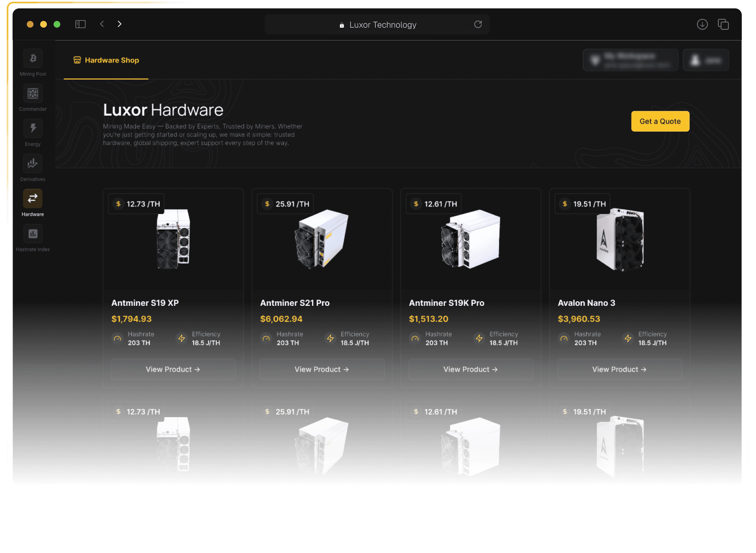756x553 pixels.
Task: Click the forward navigation arrow
Action: point(119,24)
